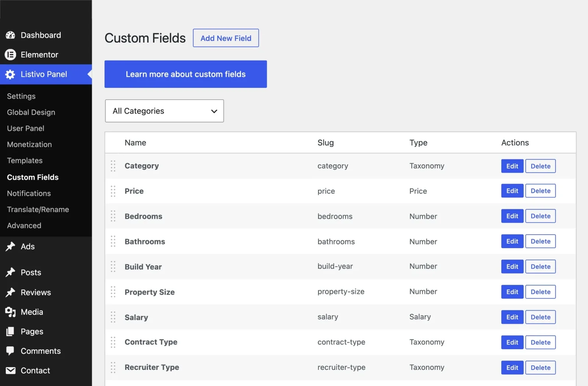Image resolution: width=588 pixels, height=386 pixels.
Task: Open Global Design submenu item
Action: 31,112
